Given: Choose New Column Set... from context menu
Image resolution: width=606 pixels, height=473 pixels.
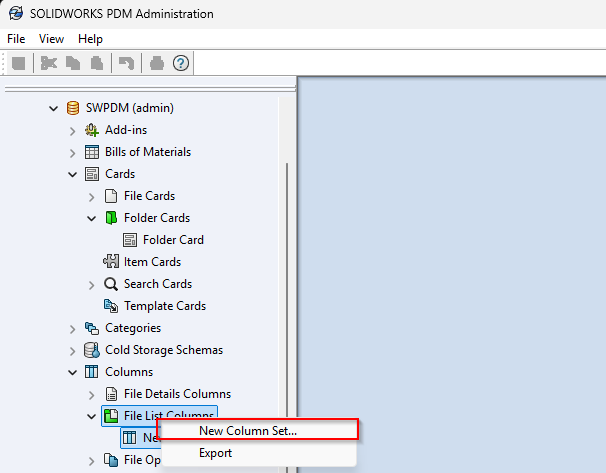Looking at the screenshot, I should [x=259, y=430].
